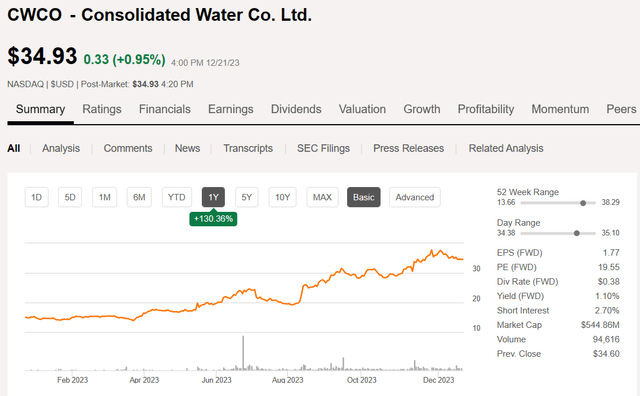640x396 pixels.
Task: Filter feed by SEC Filings
Action: (323, 148)
